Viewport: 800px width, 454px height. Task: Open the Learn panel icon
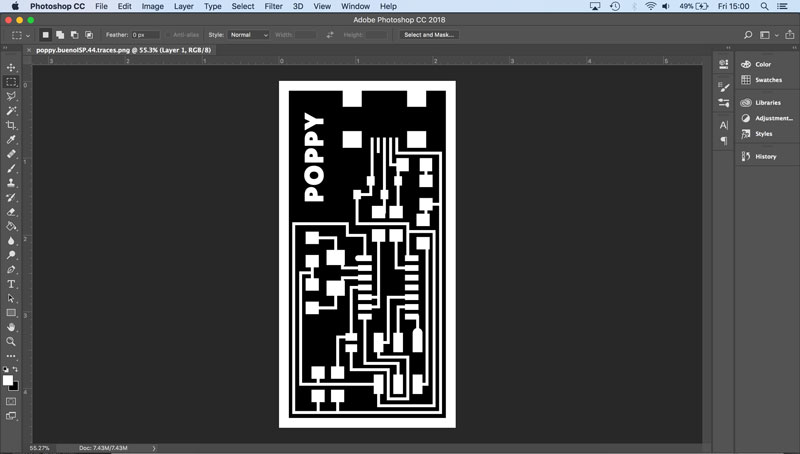tap(723, 64)
